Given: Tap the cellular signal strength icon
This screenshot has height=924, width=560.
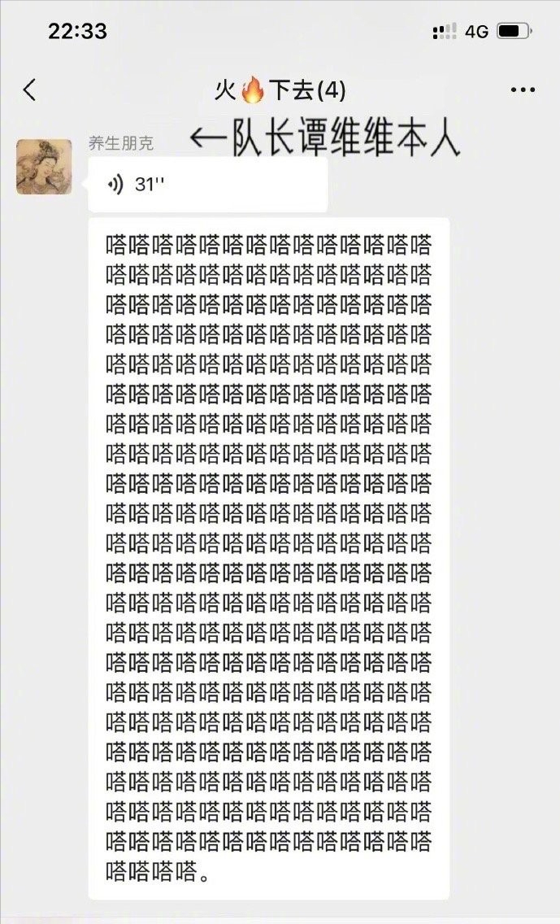Looking at the screenshot, I should [445, 31].
